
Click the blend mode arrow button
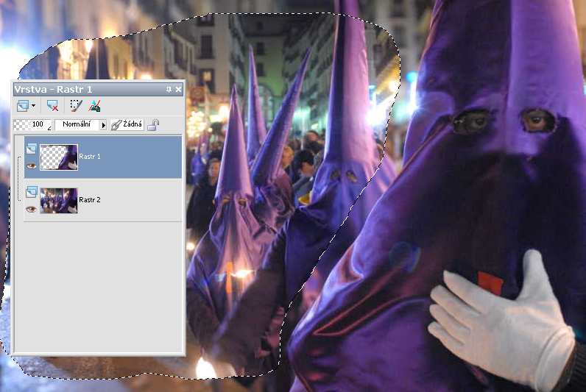click(x=104, y=125)
